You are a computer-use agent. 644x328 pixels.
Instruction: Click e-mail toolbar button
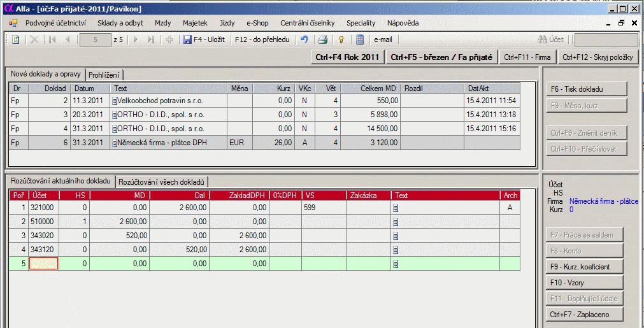pyautogui.click(x=383, y=40)
